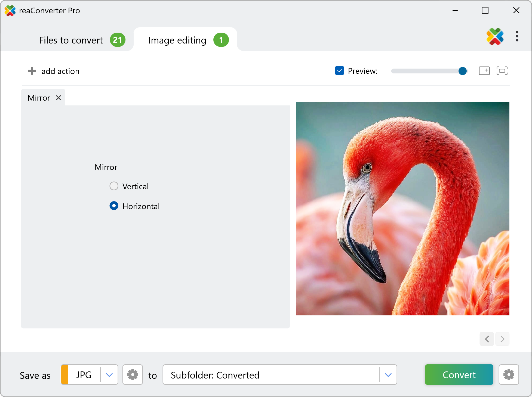532x397 pixels.
Task: Select the Horizontal mirror option
Action: (x=114, y=206)
